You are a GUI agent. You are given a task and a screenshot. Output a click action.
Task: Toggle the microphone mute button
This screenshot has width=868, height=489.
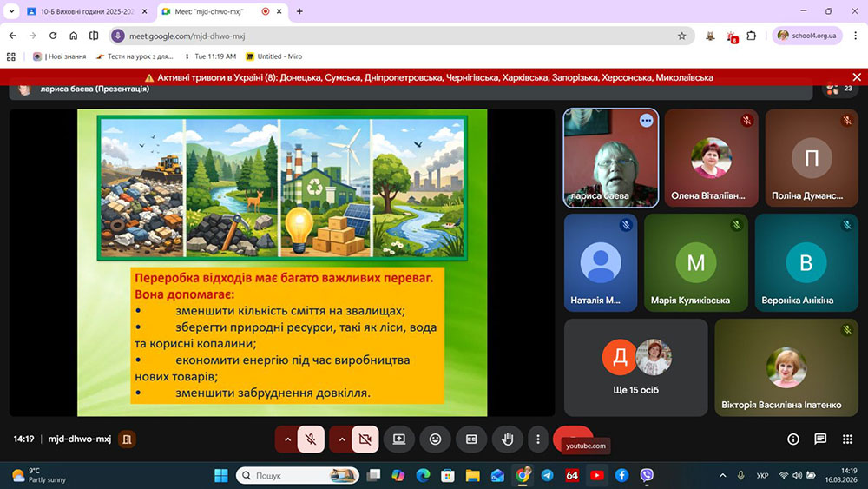tap(311, 439)
